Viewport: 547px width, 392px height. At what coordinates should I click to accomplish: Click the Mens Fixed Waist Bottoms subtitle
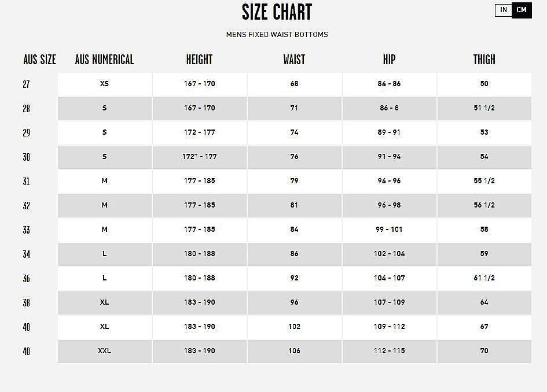277,35
